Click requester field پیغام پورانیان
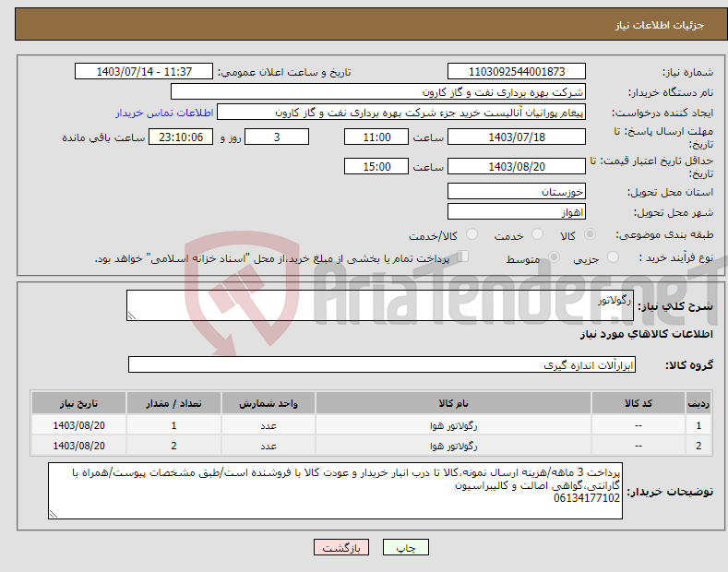728x572 pixels. pos(401,113)
